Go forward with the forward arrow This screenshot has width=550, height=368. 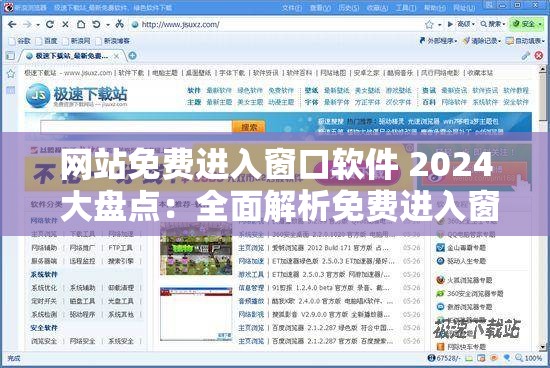click(27, 24)
